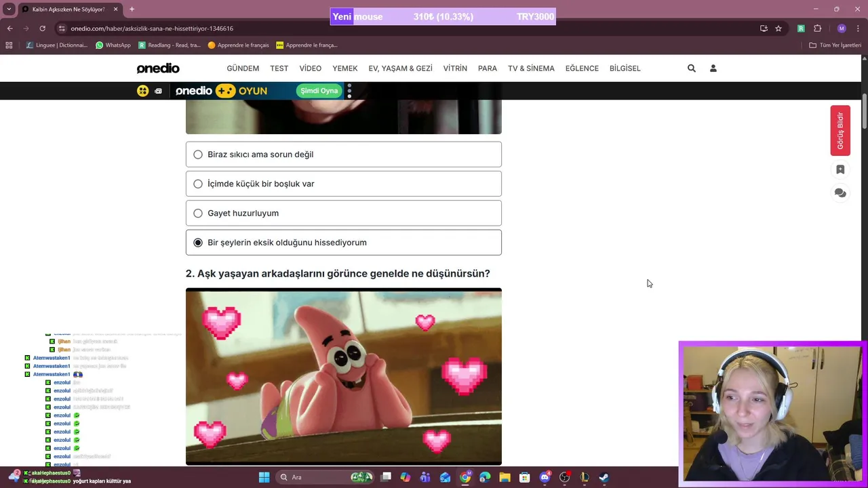Open Steam from the taskbar
The image size is (868, 488).
pyautogui.click(x=604, y=477)
